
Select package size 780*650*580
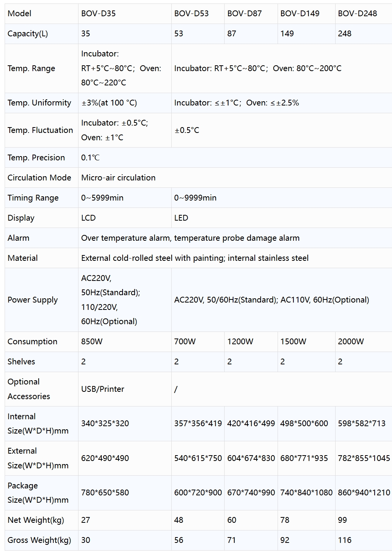(x=105, y=493)
